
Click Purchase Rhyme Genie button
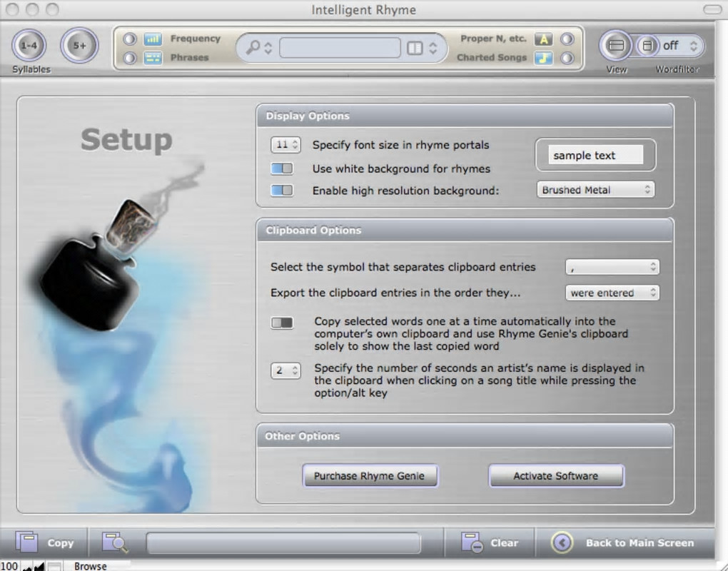coord(370,476)
